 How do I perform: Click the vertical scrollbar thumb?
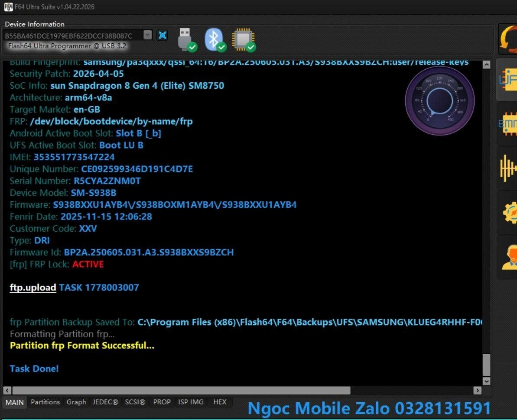pos(486,365)
